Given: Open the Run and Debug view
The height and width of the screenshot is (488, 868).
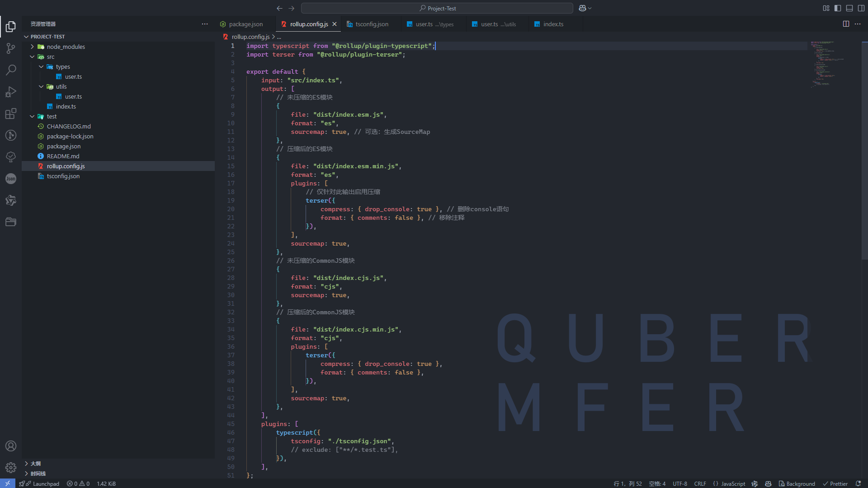Looking at the screenshot, I should (x=11, y=92).
